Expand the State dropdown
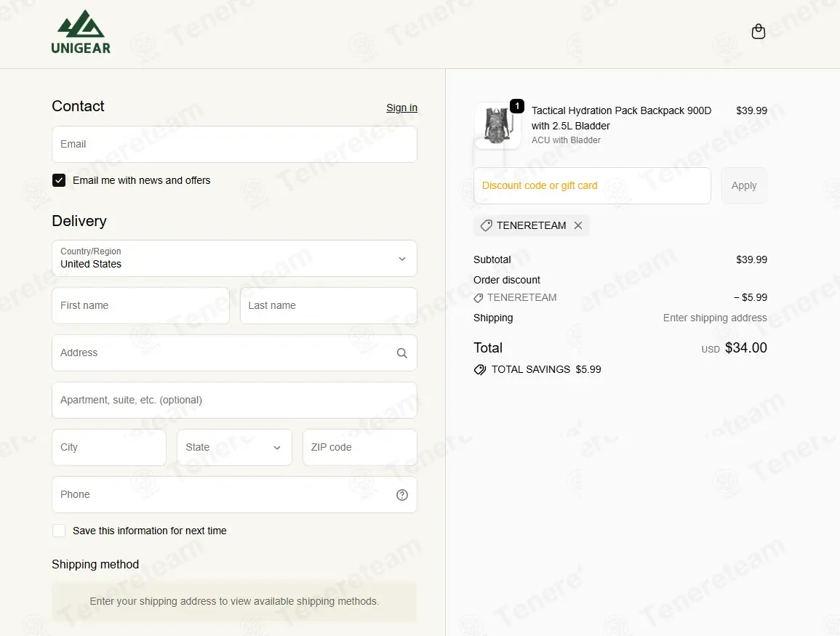 coord(234,447)
